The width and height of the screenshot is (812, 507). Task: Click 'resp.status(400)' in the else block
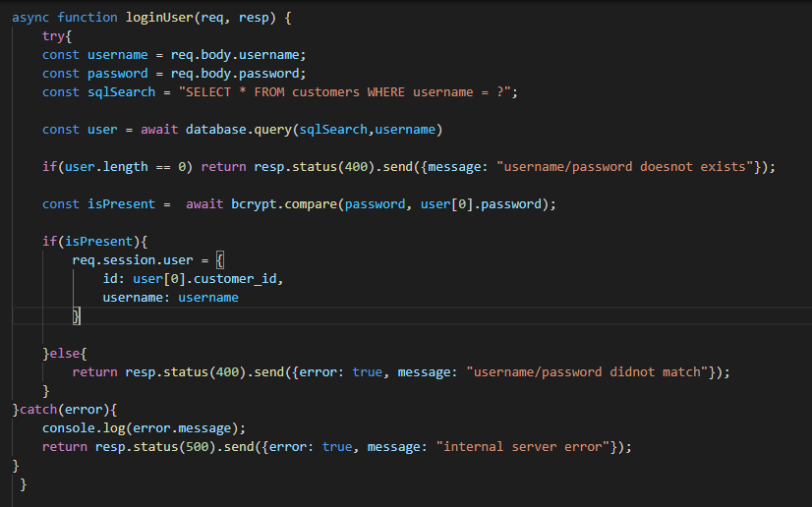coord(186,372)
